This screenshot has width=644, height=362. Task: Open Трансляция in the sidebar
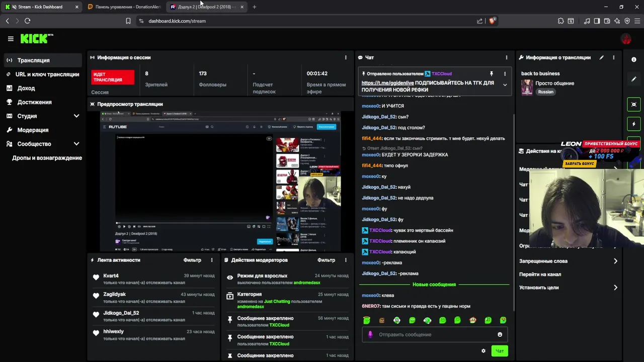[42, 60]
